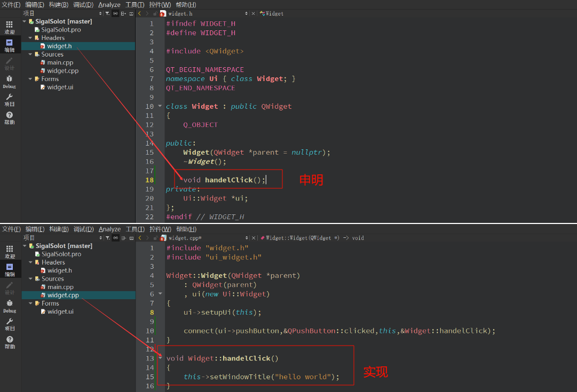The height and width of the screenshot is (392, 577).
Task: Open Projects mode wrench icon in bottom window
Action: coord(10,323)
